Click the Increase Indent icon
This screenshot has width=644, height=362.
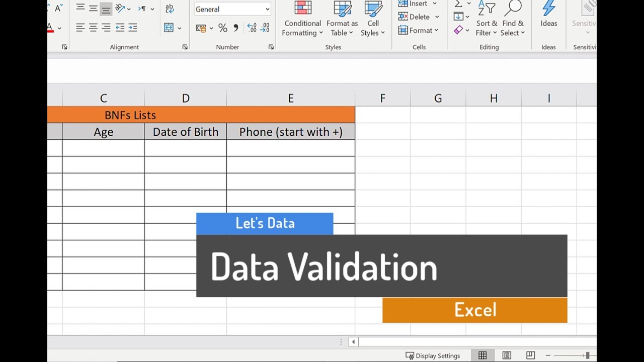click(133, 28)
